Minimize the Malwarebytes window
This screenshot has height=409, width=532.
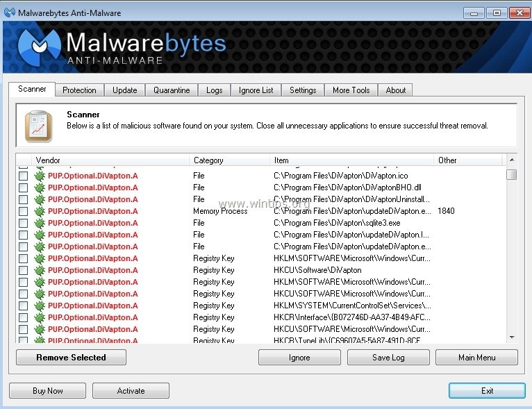pos(474,13)
